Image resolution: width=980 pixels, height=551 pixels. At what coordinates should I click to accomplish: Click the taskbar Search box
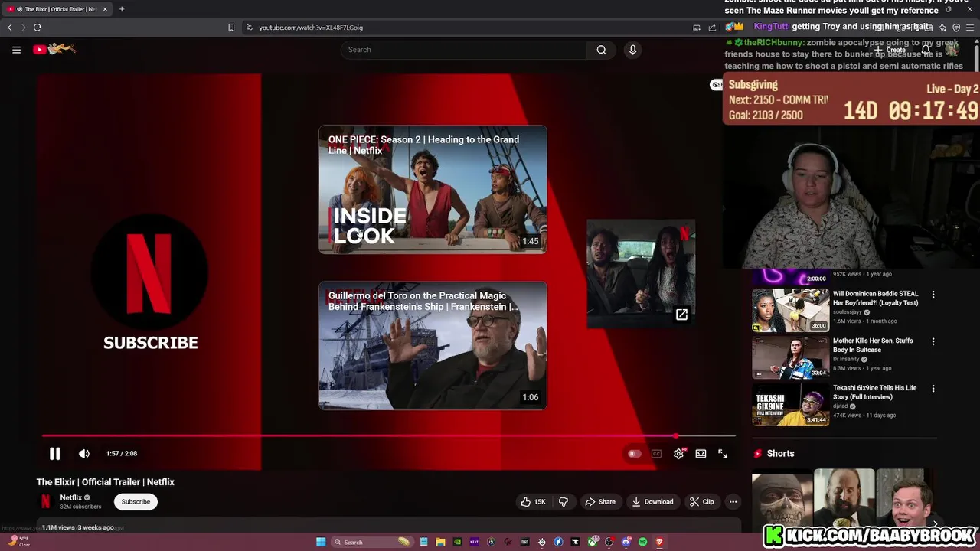pos(372,542)
